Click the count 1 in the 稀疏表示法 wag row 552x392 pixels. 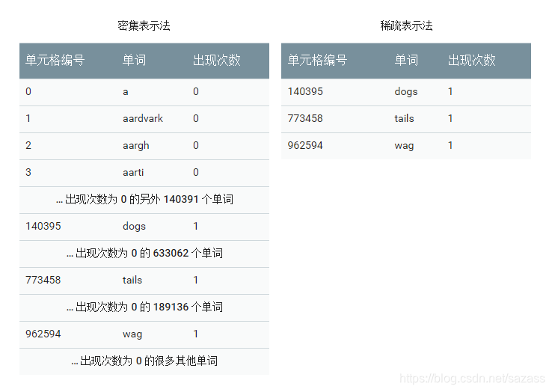pyautogui.click(x=450, y=145)
